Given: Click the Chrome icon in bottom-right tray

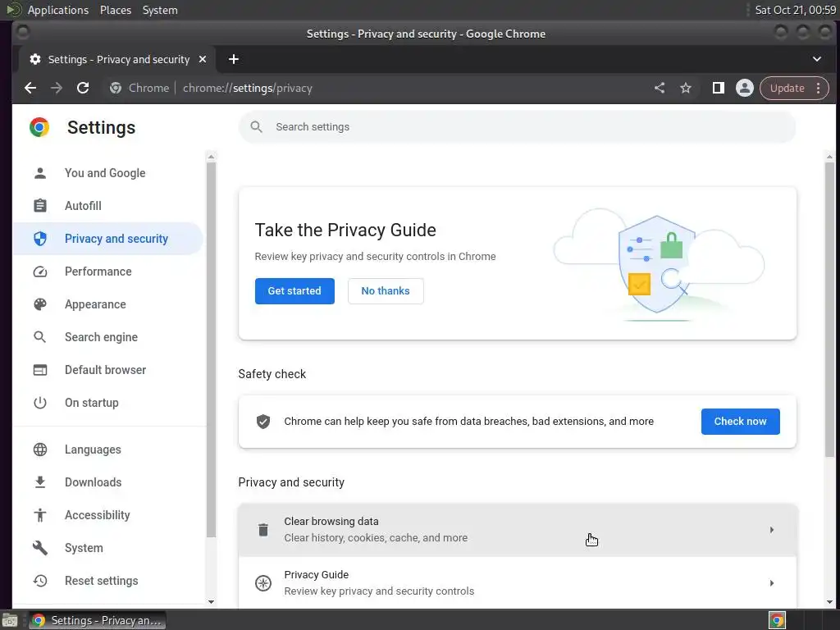Looking at the screenshot, I should pyautogui.click(x=777, y=620).
